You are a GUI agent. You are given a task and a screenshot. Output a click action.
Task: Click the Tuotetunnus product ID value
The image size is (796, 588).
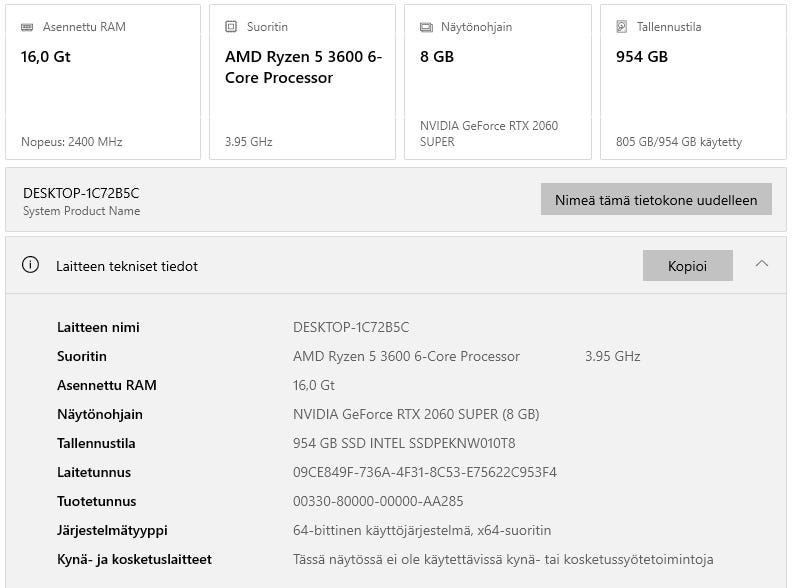point(378,501)
